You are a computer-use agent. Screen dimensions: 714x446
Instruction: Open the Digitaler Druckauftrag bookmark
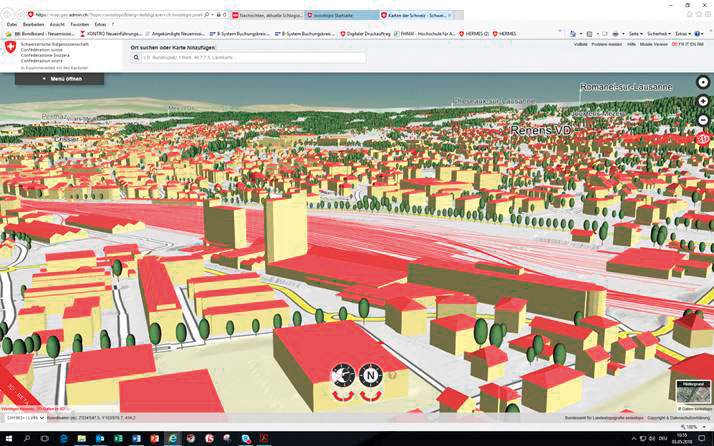(x=365, y=34)
